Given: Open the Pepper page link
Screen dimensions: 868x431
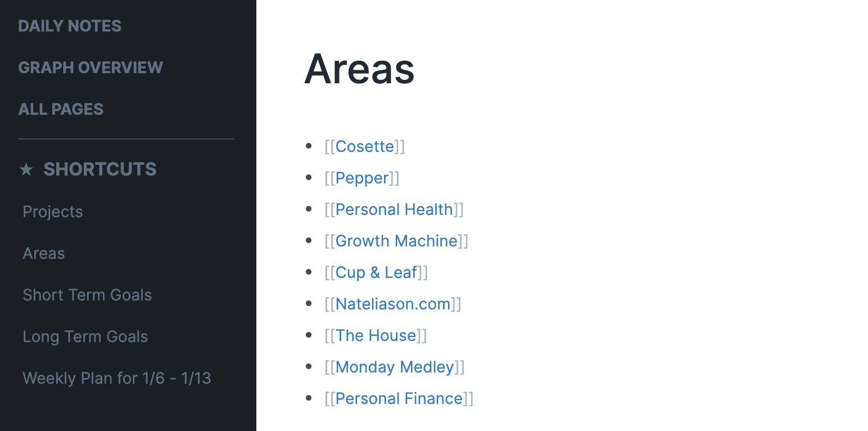Looking at the screenshot, I should pos(363,178).
